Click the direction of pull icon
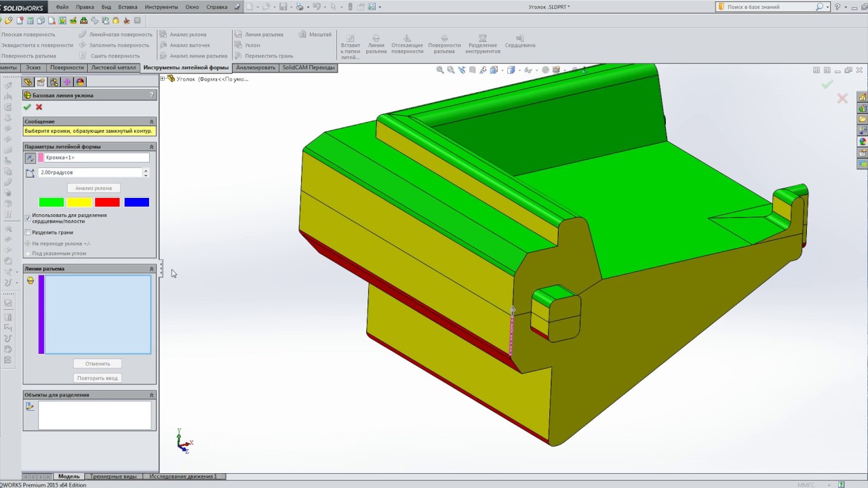The width and height of the screenshot is (868, 488). 30,158
